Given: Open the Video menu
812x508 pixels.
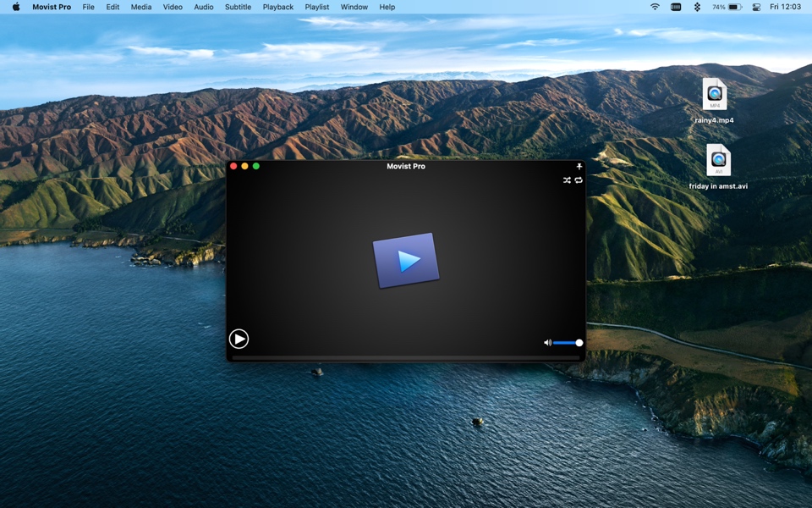Looking at the screenshot, I should 173,7.
